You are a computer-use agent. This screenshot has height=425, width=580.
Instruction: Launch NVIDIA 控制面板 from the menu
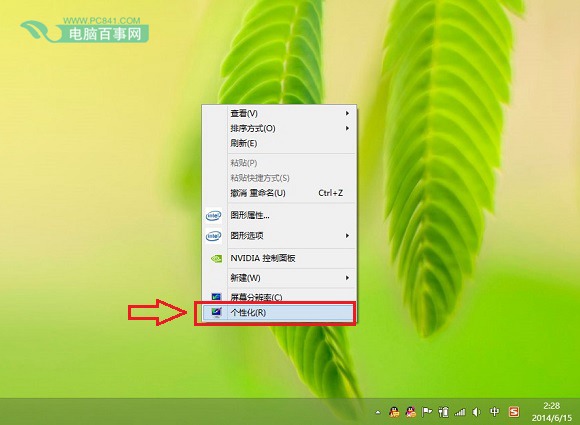[279, 258]
